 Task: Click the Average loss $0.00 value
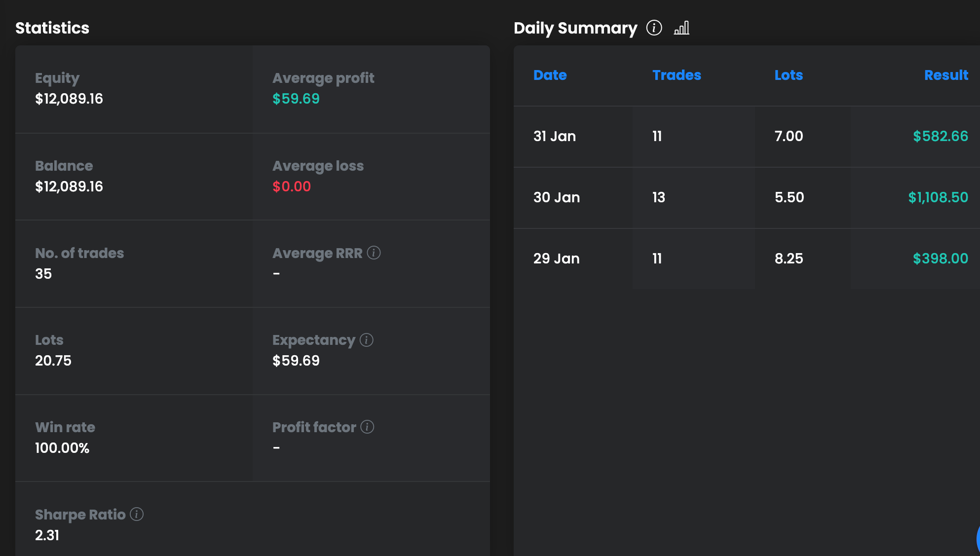(x=292, y=186)
